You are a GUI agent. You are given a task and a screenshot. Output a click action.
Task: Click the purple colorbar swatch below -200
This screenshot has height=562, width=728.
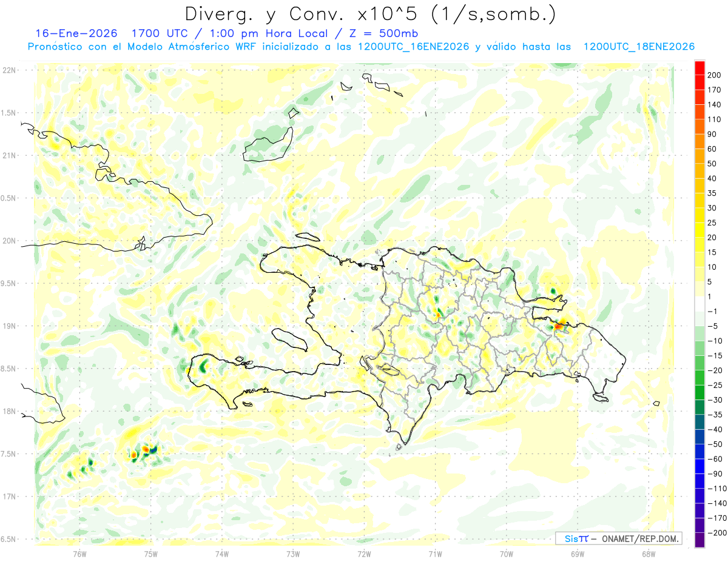pos(699,541)
